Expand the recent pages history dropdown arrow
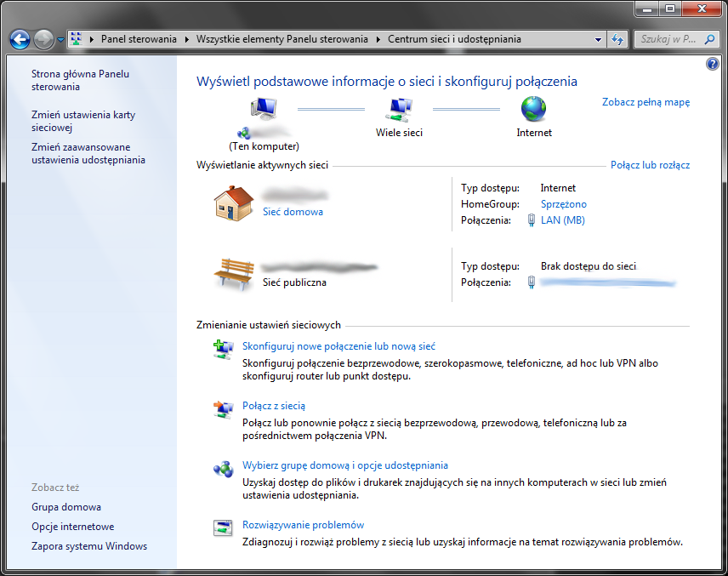The height and width of the screenshot is (576, 728). (60, 39)
